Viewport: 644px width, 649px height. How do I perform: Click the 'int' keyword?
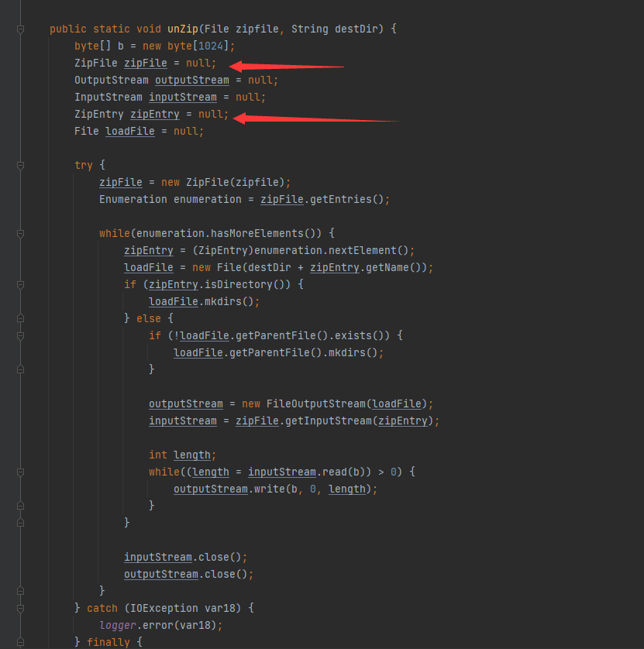tap(158, 455)
